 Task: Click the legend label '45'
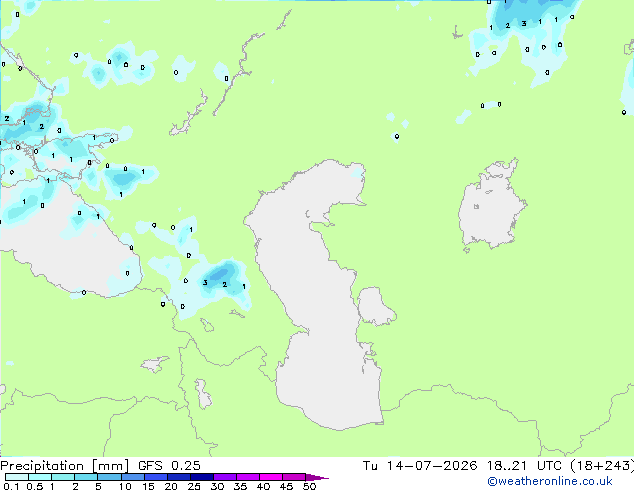pyautogui.click(x=286, y=486)
